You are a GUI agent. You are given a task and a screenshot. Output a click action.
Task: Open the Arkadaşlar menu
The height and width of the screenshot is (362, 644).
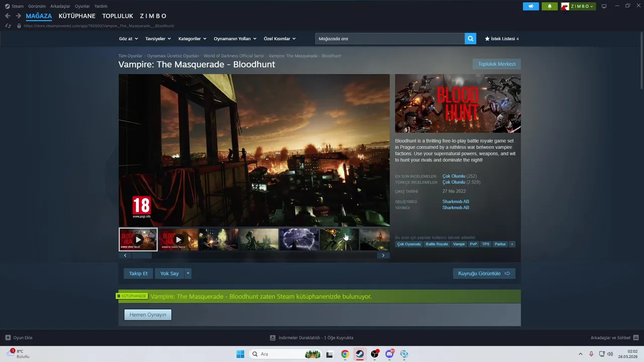60,6
